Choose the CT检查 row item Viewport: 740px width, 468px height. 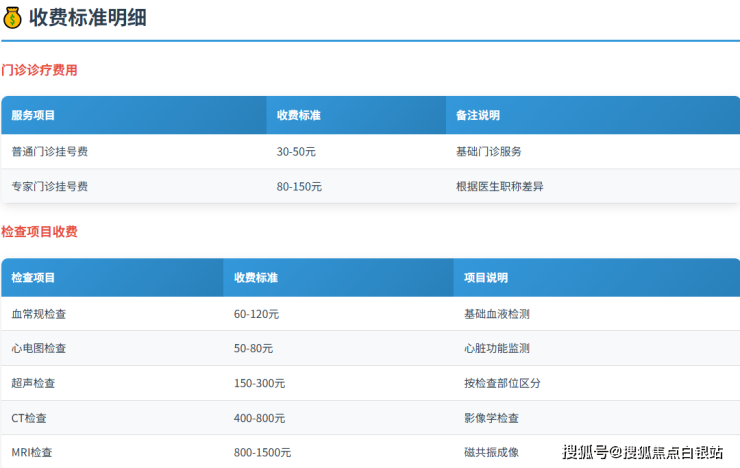[31, 418]
